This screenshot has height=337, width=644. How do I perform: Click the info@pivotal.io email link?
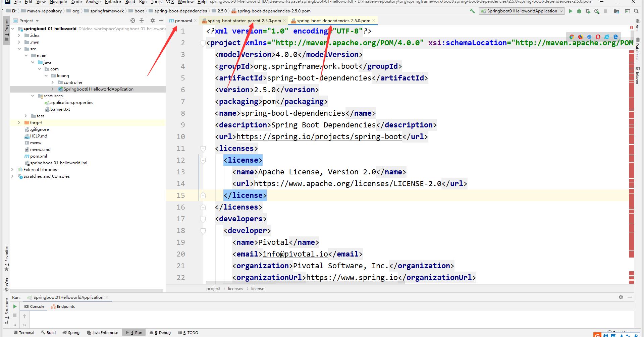(296, 254)
